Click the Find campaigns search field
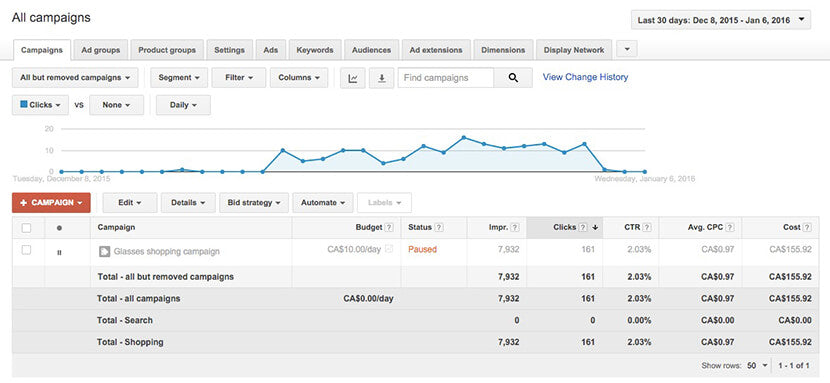This screenshot has width=830, height=383. point(446,78)
